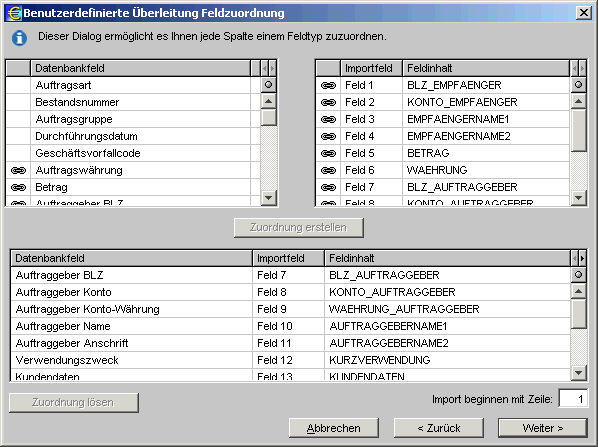Click the link icon beside Feld 5
The width and height of the screenshot is (598, 447).
click(328, 153)
